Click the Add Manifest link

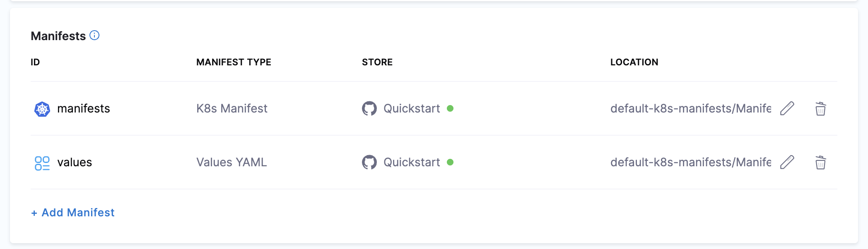pyautogui.click(x=73, y=213)
